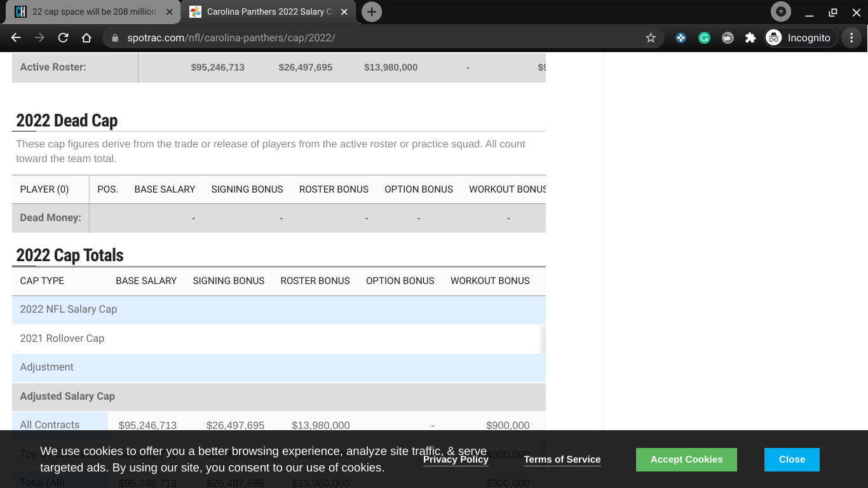Click the Incognito profile indicator
Screen dimensions: 868x488
pyautogui.click(x=799, y=38)
